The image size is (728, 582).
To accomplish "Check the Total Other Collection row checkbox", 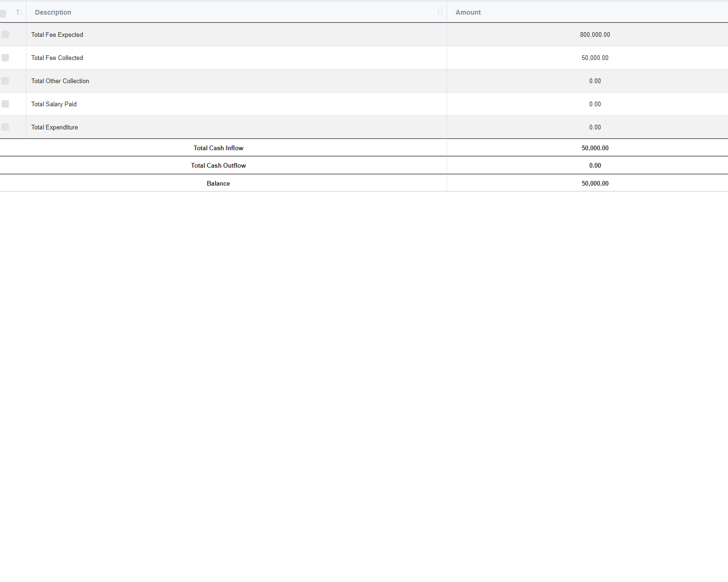I will coord(5,80).
